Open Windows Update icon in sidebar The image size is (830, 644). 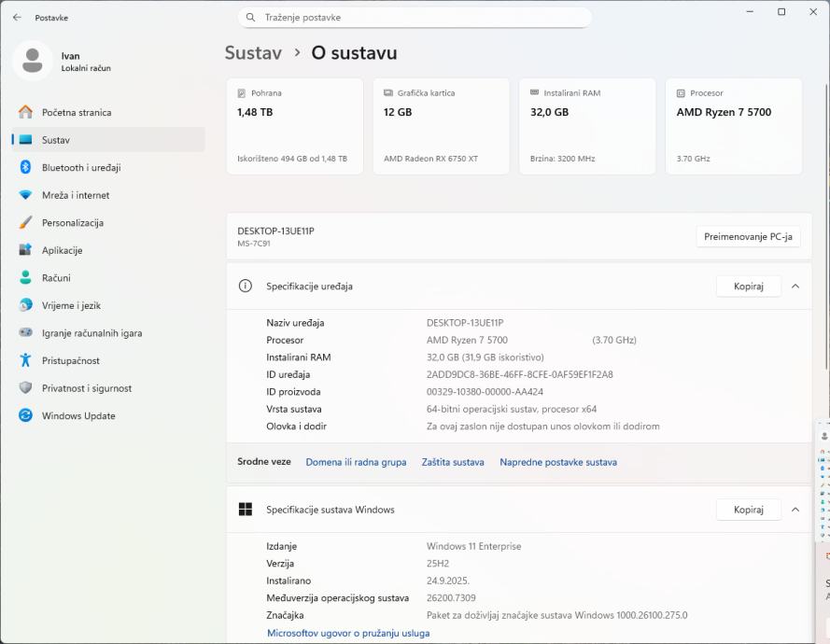point(25,416)
